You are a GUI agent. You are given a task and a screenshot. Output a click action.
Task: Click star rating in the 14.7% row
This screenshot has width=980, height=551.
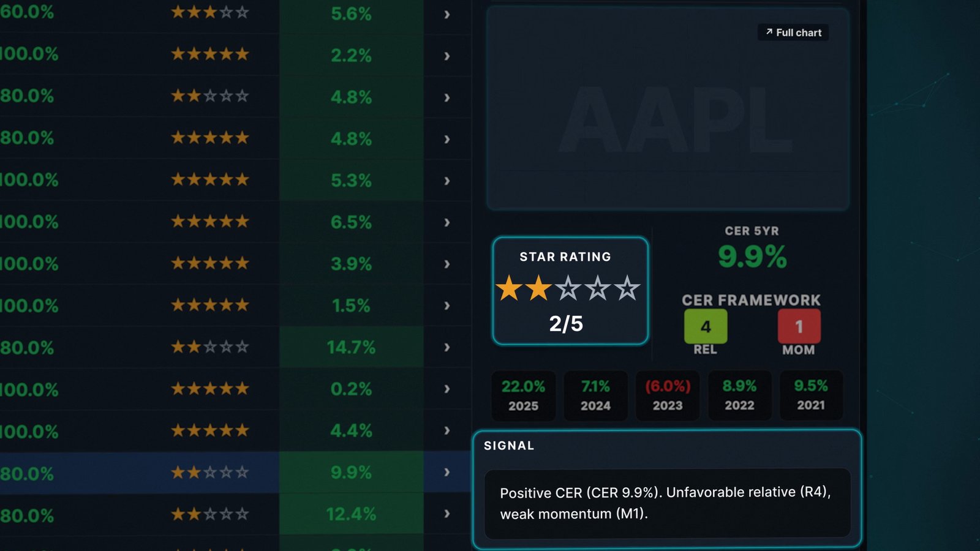pos(210,347)
